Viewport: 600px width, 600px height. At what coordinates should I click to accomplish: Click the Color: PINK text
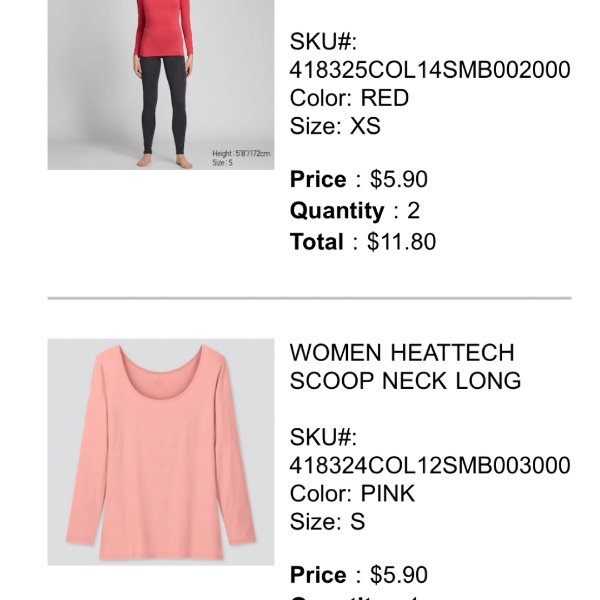(352, 493)
